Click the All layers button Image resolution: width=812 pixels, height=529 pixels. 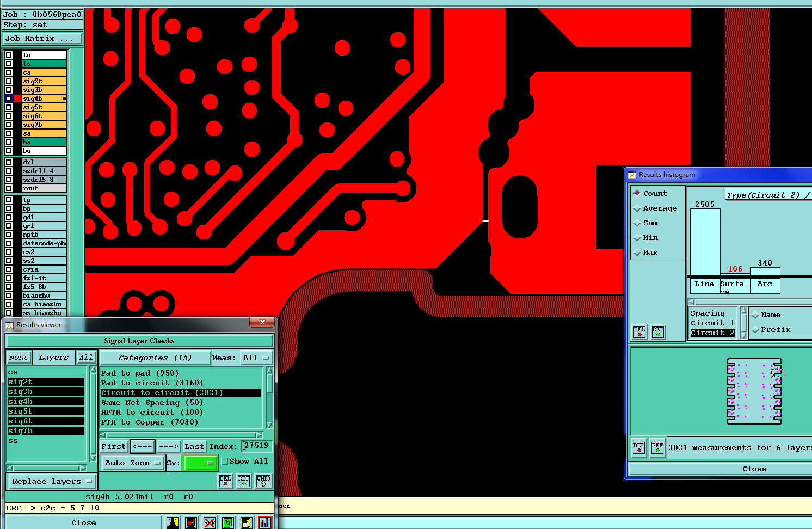[85, 358]
